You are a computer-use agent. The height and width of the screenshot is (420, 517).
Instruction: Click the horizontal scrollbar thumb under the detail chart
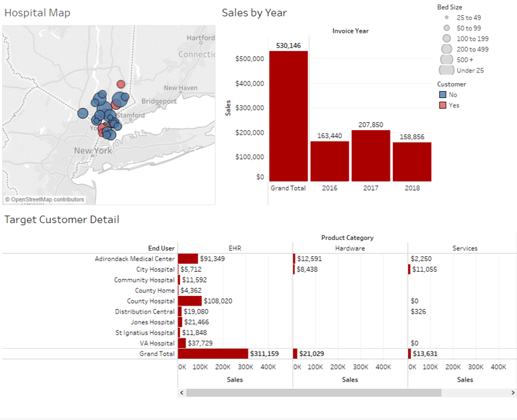coord(313,392)
